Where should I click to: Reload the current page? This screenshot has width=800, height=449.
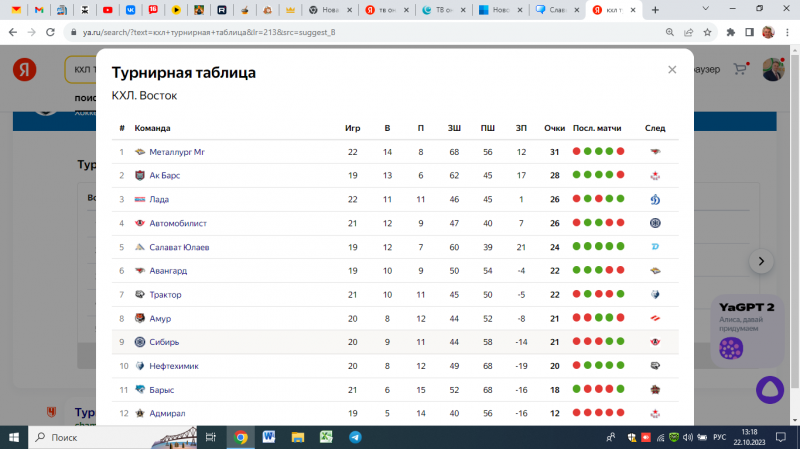tap(51, 32)
